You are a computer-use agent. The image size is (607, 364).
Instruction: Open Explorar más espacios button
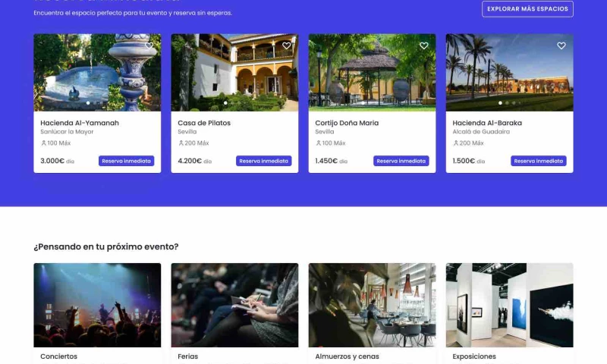[527, 9]
